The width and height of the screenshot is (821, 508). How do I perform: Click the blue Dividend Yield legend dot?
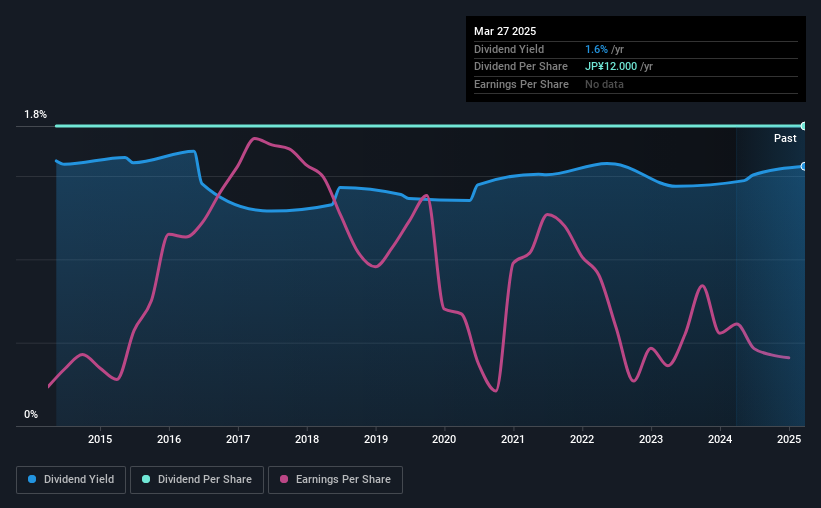32,479
